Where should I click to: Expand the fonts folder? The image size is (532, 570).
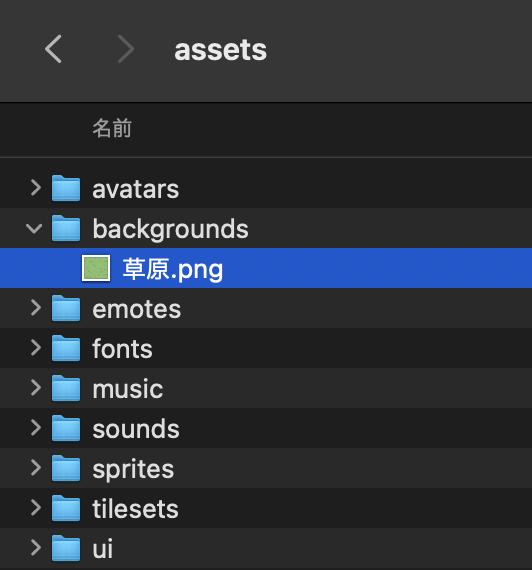click(x=36, y=348)
